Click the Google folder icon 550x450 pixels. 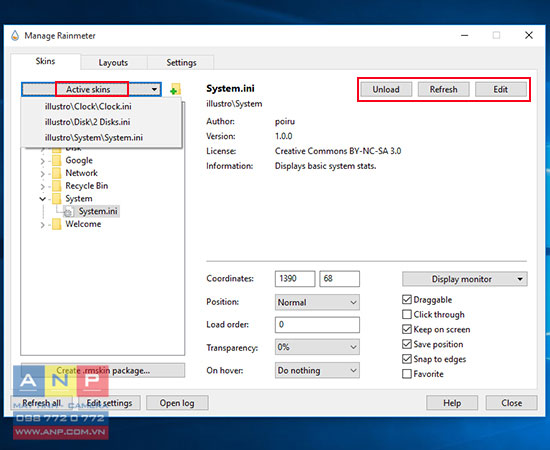56,161
